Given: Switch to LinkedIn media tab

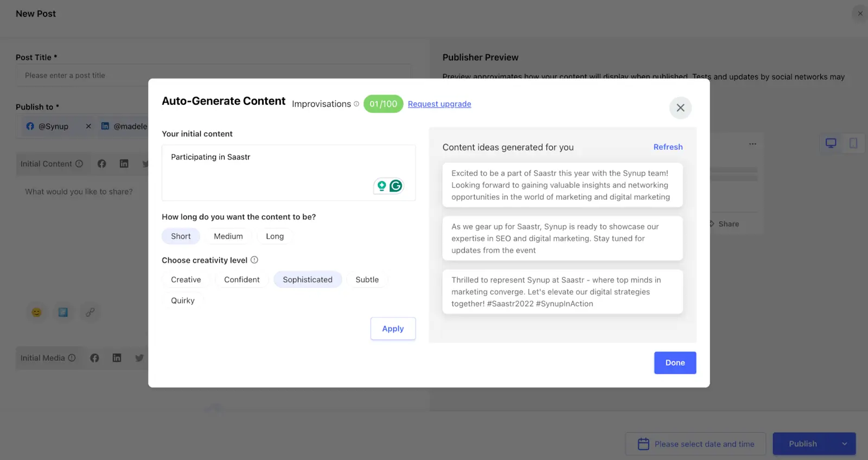Looking at the screenshot, I should (x=117, y=358).
